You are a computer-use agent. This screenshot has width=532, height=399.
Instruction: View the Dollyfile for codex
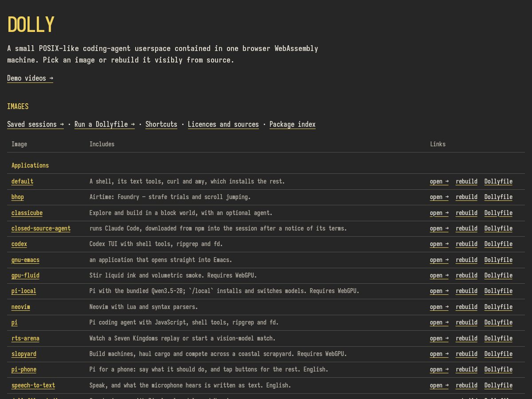pyautogui.click(x=498, y=244)
